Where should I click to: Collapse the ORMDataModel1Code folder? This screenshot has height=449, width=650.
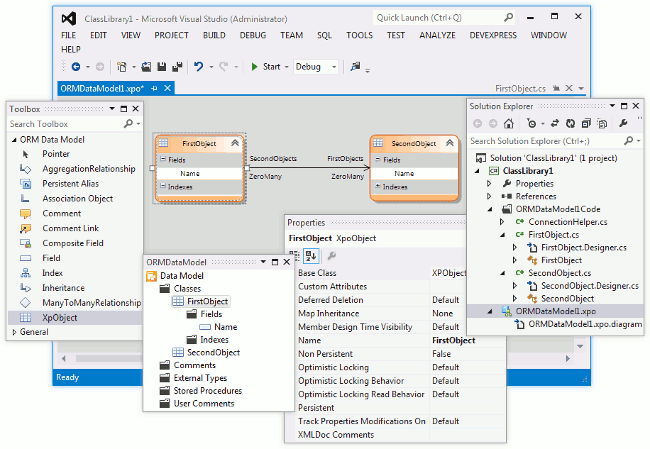(489, 209)
